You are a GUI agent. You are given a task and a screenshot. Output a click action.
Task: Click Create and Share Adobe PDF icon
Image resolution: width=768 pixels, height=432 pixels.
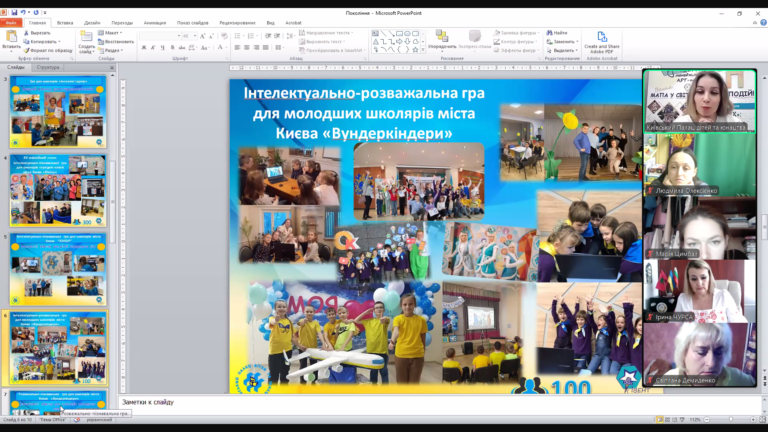(601, 37)
